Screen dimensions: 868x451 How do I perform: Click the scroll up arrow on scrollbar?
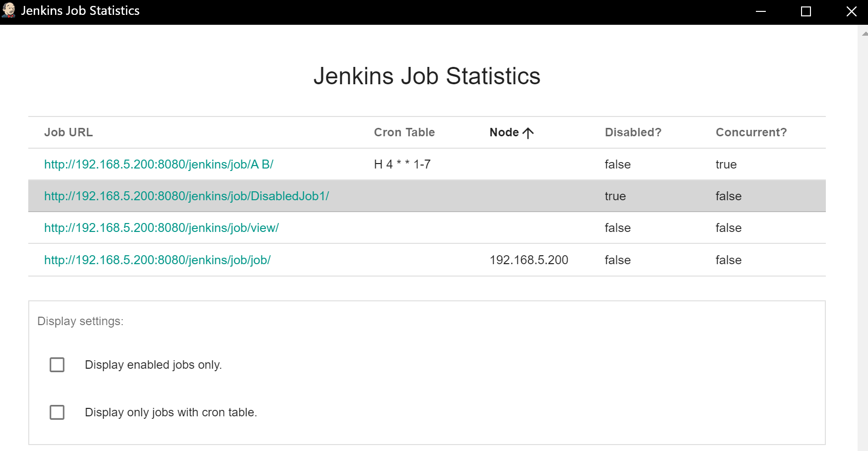pos(865,34)
